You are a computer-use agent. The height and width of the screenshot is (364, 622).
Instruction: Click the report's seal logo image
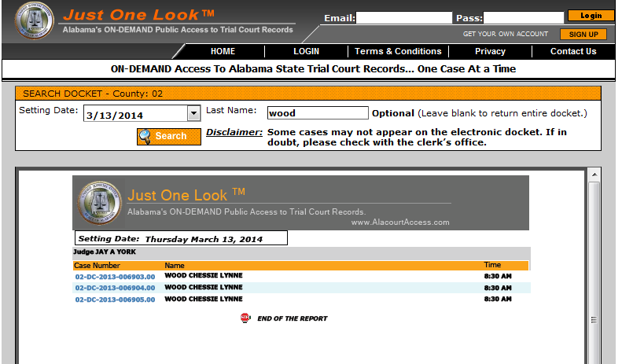100,203
